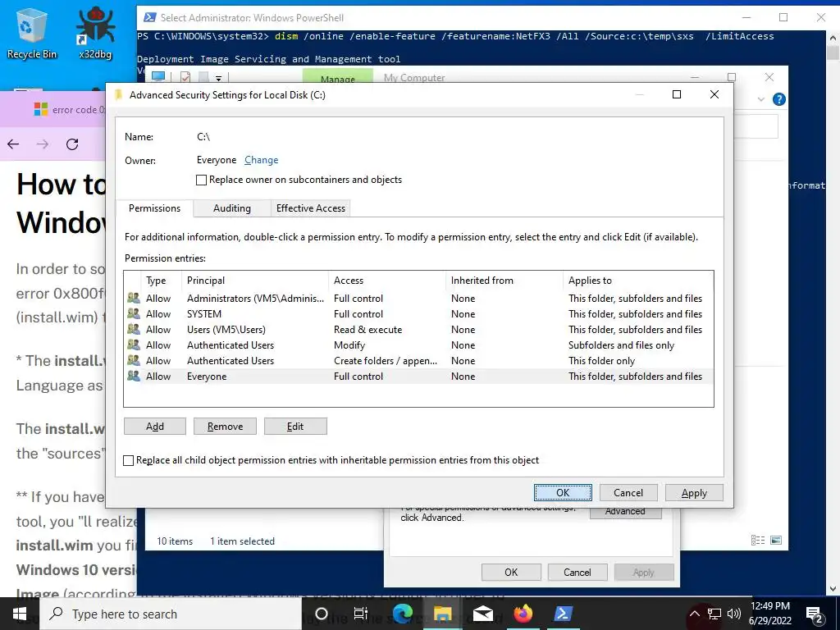
Task: Open the Windows Start menu
Action: [x=20, y=614]
